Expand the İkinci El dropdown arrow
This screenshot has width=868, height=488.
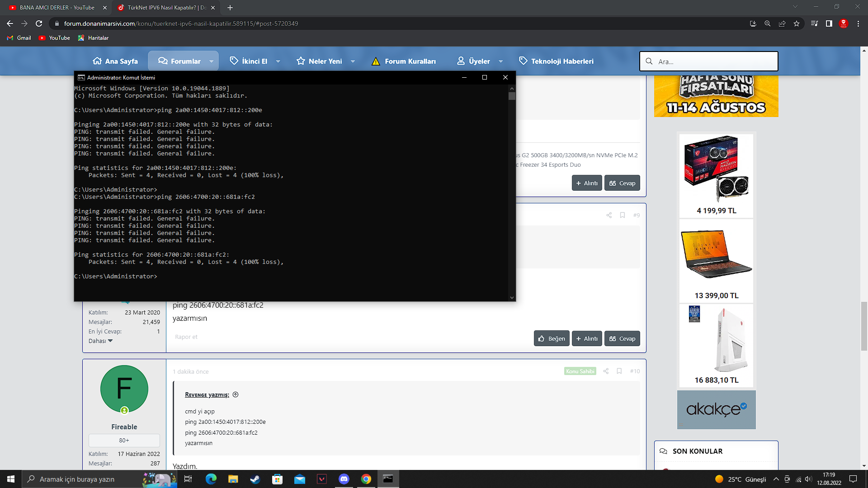pyautogui.click(x=278, y=61)
